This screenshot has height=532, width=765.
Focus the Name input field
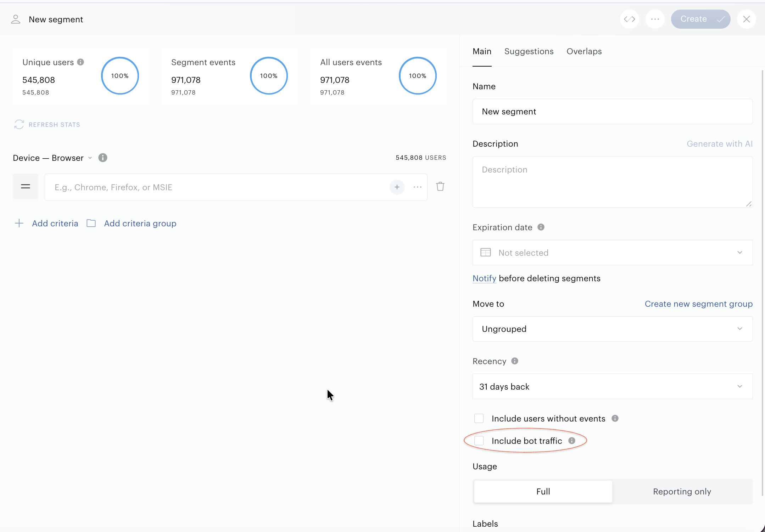click(613, 112)
